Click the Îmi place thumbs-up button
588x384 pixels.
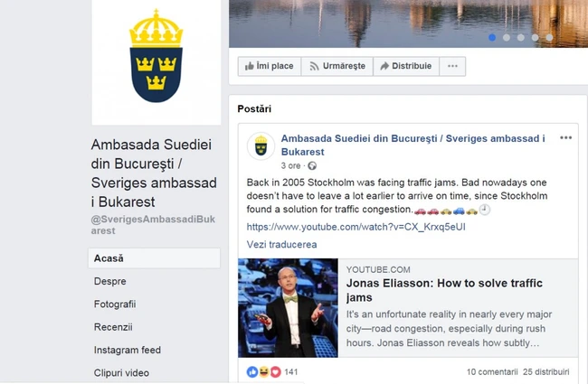pos(270,66)
